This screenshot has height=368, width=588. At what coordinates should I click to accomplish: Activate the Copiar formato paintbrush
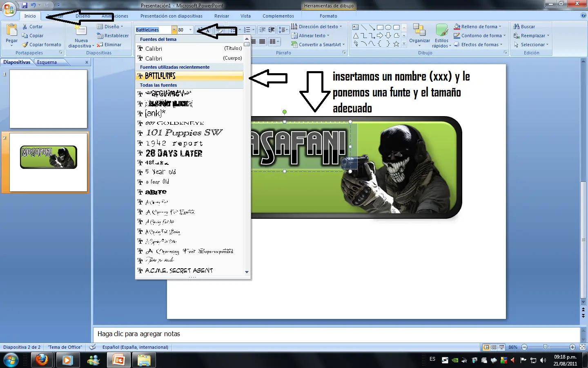pos(42,45)
